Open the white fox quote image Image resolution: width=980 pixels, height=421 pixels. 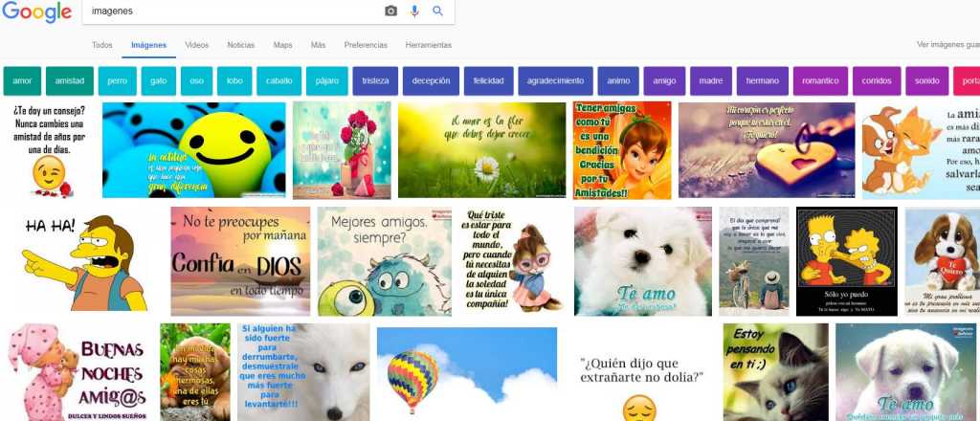click(303, 372)
